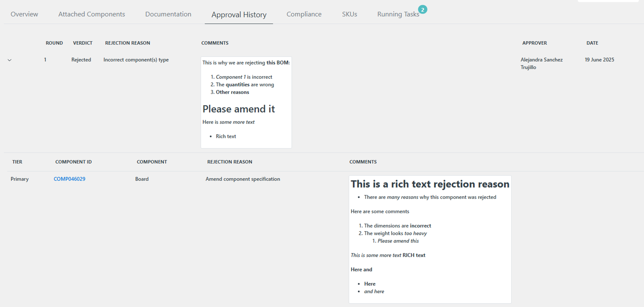Open the Running Tasks tab

(398, 14)
